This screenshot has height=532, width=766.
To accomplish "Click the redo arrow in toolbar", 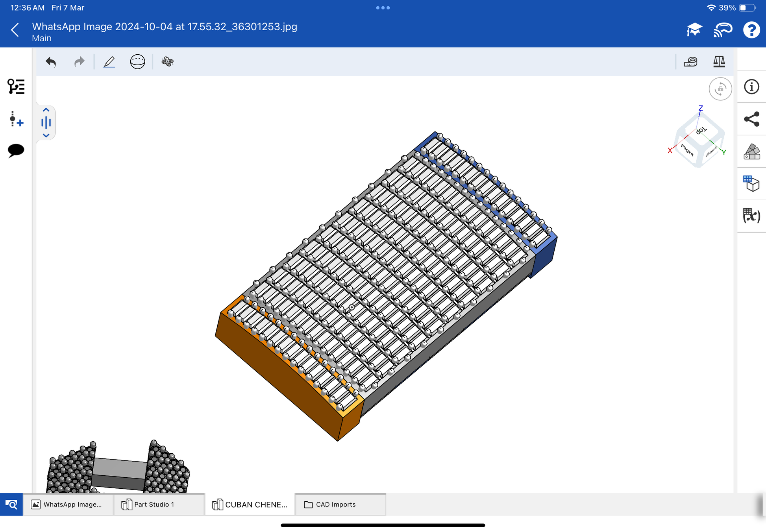I will (80, 62).
